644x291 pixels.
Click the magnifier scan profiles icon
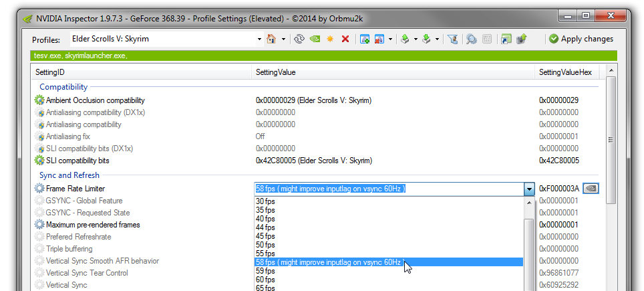click(472, 39)
